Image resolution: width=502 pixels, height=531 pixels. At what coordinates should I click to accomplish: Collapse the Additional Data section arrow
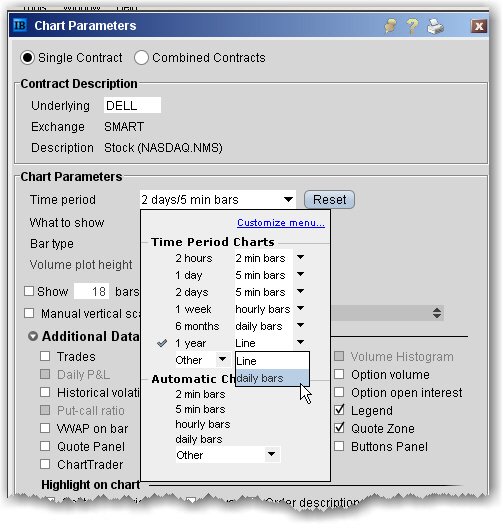tap(33, 336)
